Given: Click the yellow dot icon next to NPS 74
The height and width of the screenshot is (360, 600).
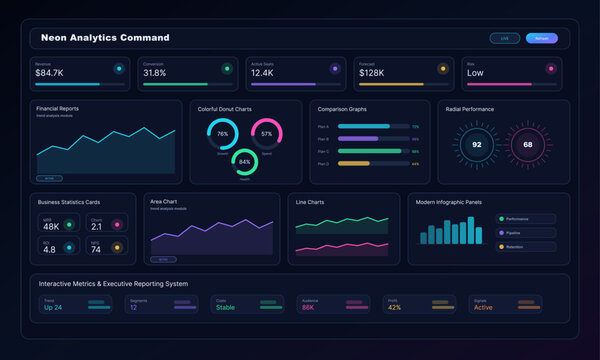Looking at the screenshot, I should click(117, 248).
